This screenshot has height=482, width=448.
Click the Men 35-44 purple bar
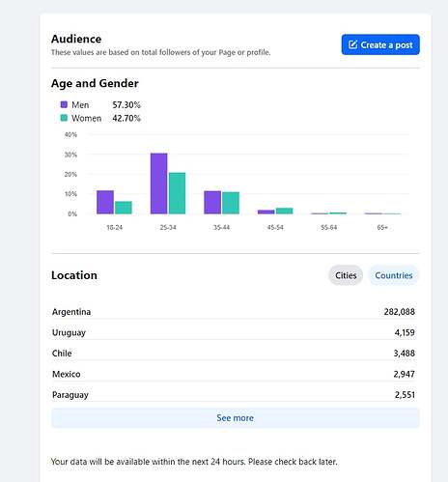tap(212, 203)
